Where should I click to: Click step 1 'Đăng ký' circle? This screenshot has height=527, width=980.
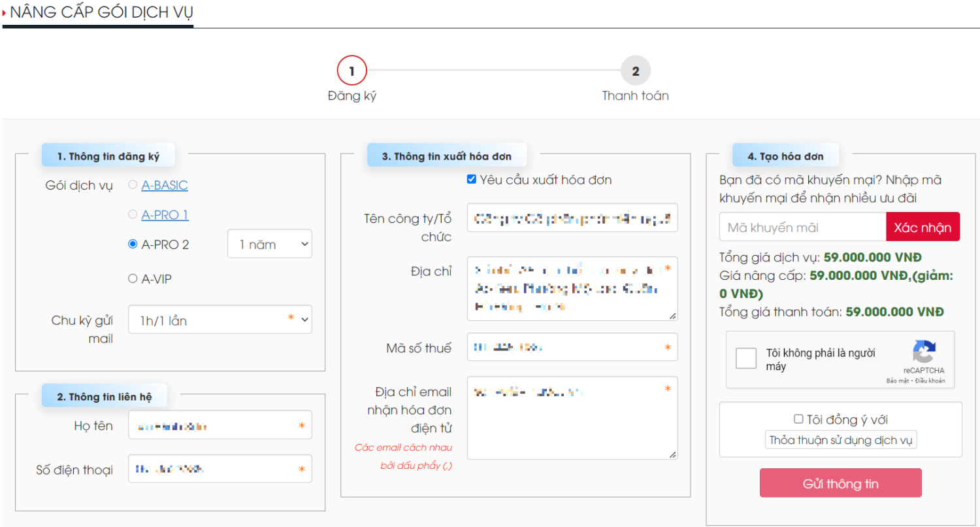[x=352, y=71]
